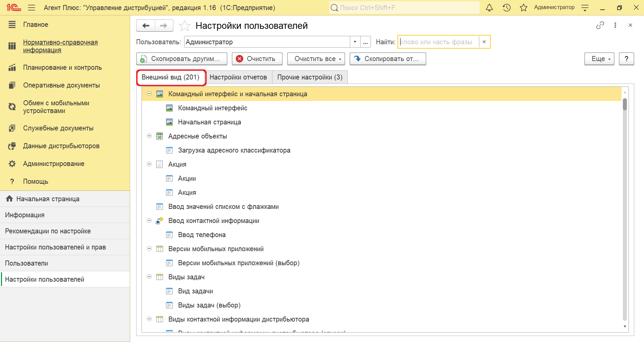This screenshot has width=644, height=342.
Task: Select Загрузка адресного классификатора row
Action: click(382, 150)
